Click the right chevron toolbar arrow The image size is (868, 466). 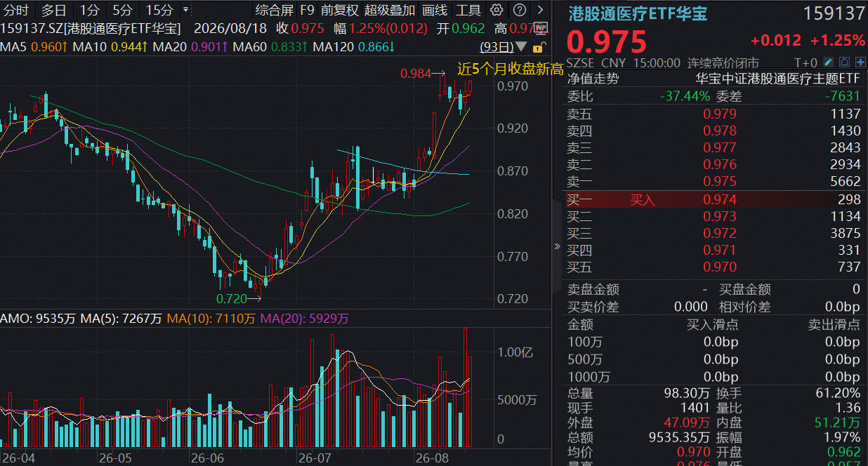pos(539,11)
